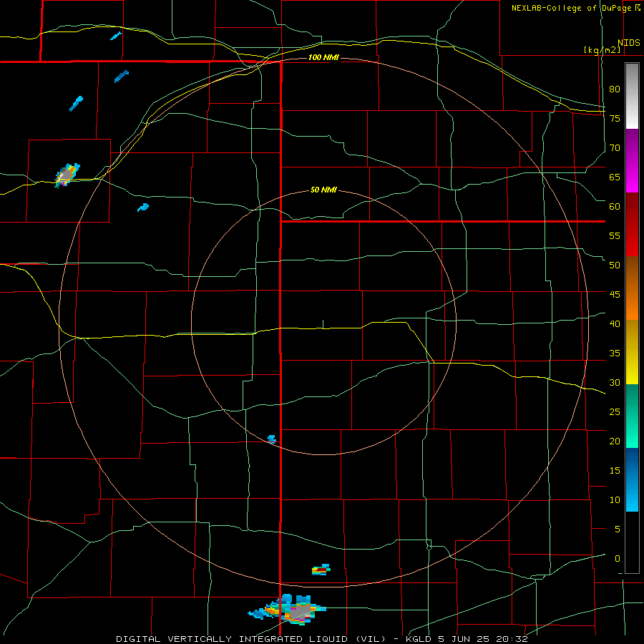Click the 35 value on the scale
Image resolution: width=644 pixels, height=644 pixels.
[615, 353]
